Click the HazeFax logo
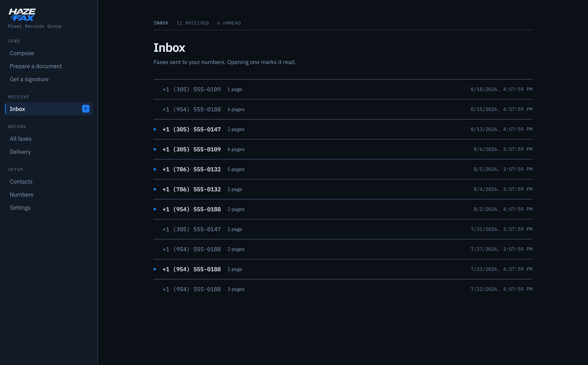This screenshot has height=365, width=588. (x=22, y=15)
